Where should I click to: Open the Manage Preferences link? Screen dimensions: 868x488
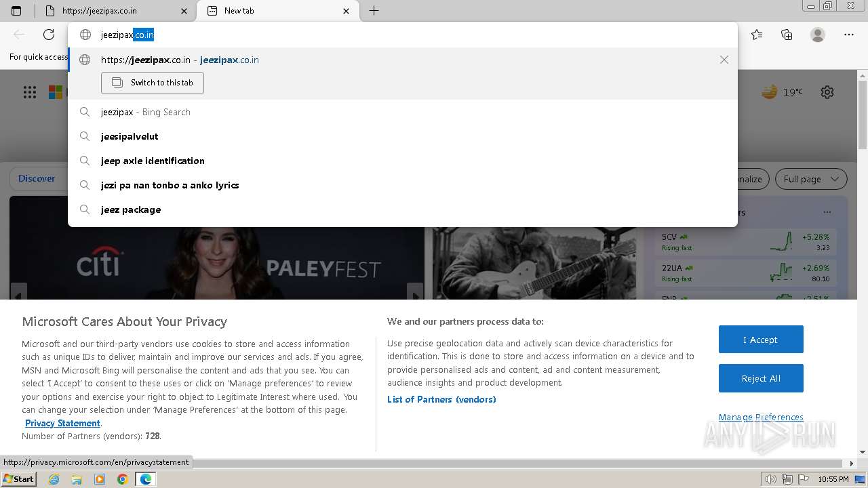[x=761, y=417]
